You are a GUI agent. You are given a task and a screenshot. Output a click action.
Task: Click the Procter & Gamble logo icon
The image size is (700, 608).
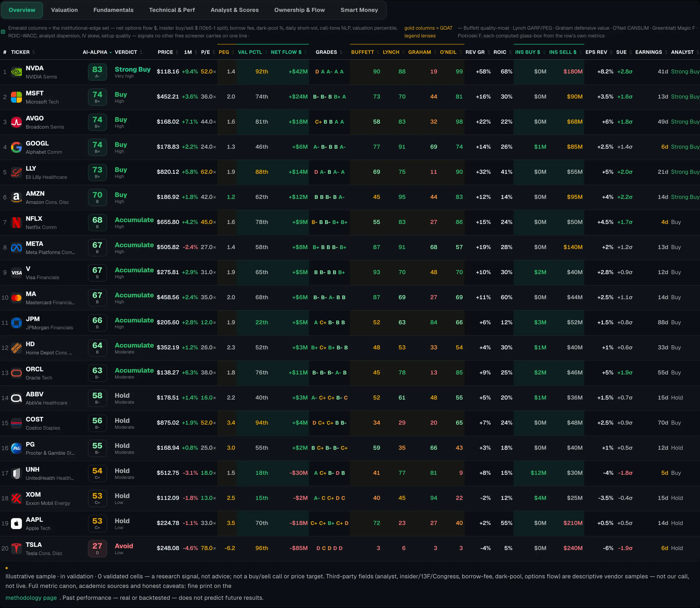coord(16,449)
